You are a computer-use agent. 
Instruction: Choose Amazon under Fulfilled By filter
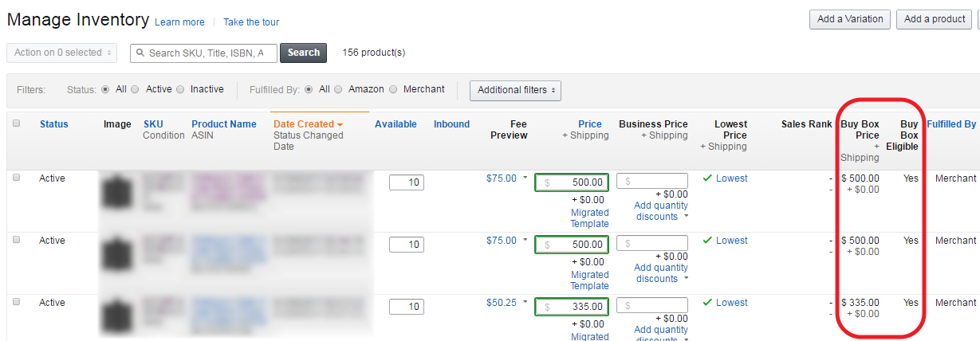pyautogui.click(x=338, y=90)
